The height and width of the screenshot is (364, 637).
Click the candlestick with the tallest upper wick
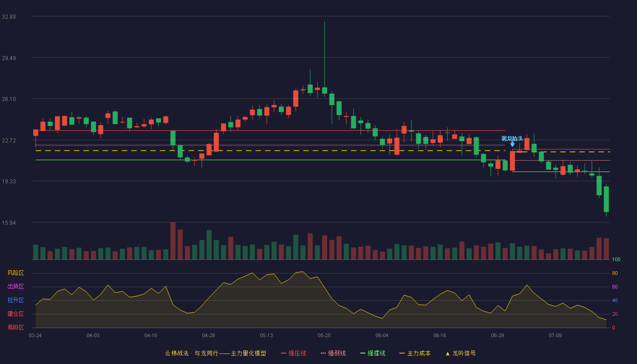click(x=324, y=91)
